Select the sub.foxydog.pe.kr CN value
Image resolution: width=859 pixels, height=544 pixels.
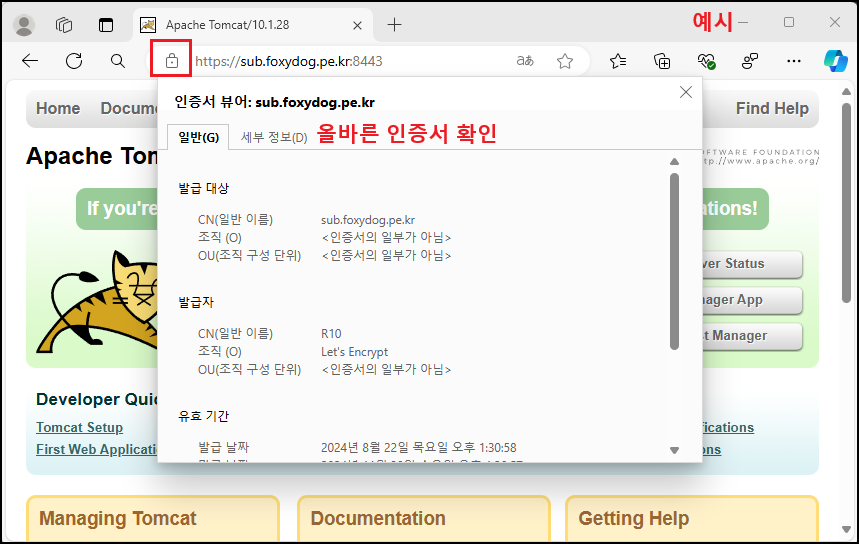coord(368,220)
